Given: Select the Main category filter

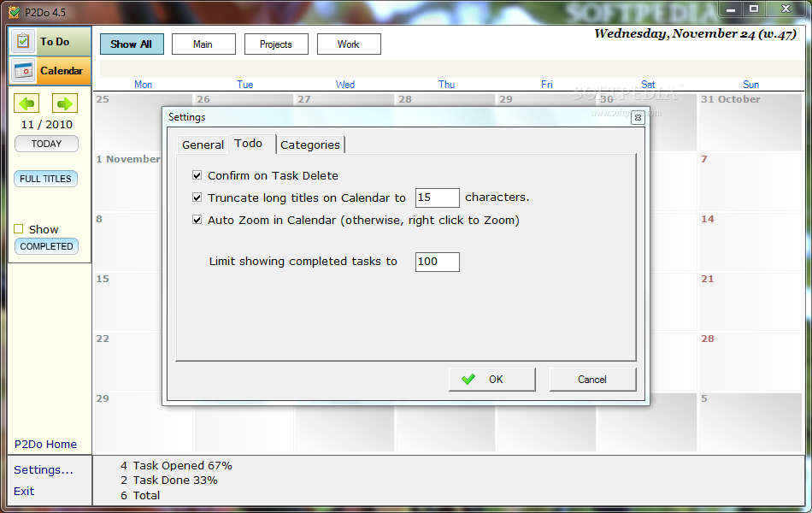Looking at the screenshot, I should point(203,44).
